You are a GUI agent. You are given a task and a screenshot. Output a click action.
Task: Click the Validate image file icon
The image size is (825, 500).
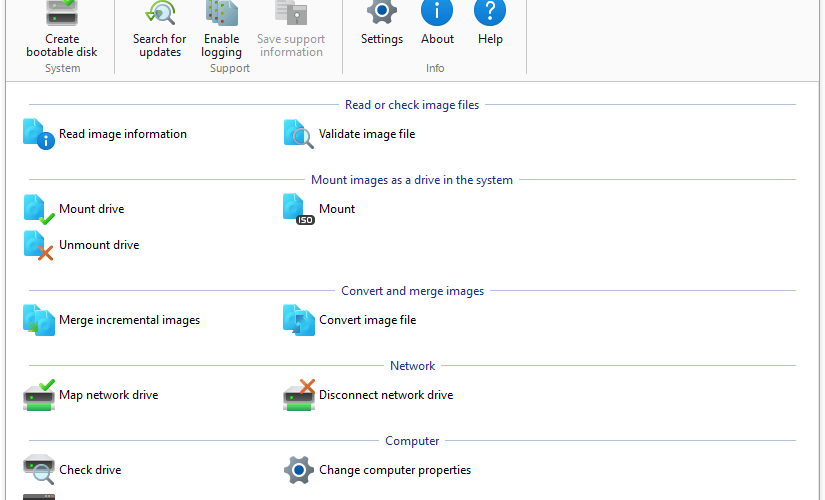(299, 134)
